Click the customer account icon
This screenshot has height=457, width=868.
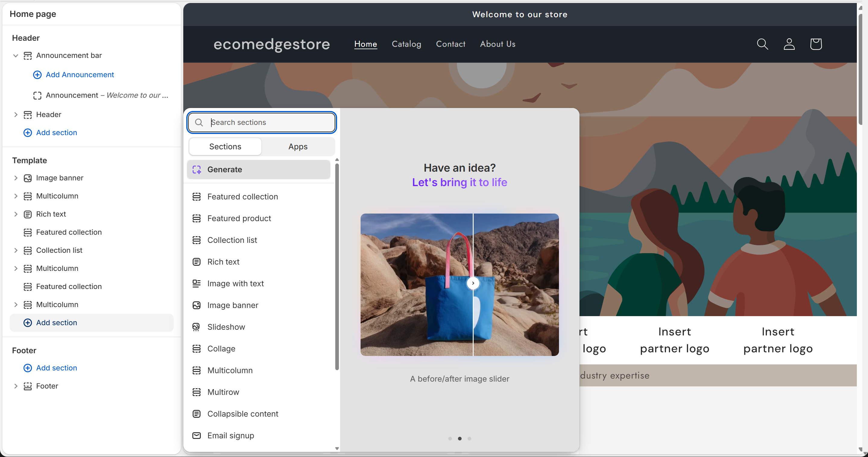click(789, 44)
